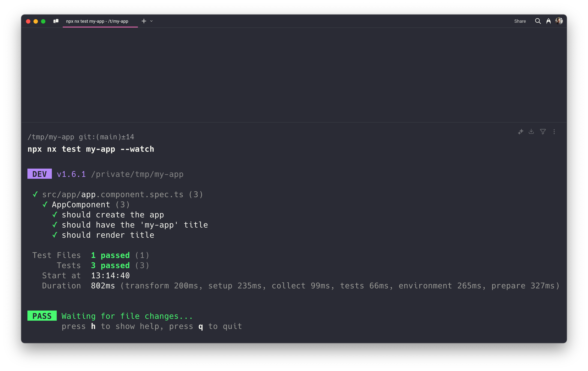
Task: Select the command 'npx nx test my-app --watch'
Action: tap(91, 149)
